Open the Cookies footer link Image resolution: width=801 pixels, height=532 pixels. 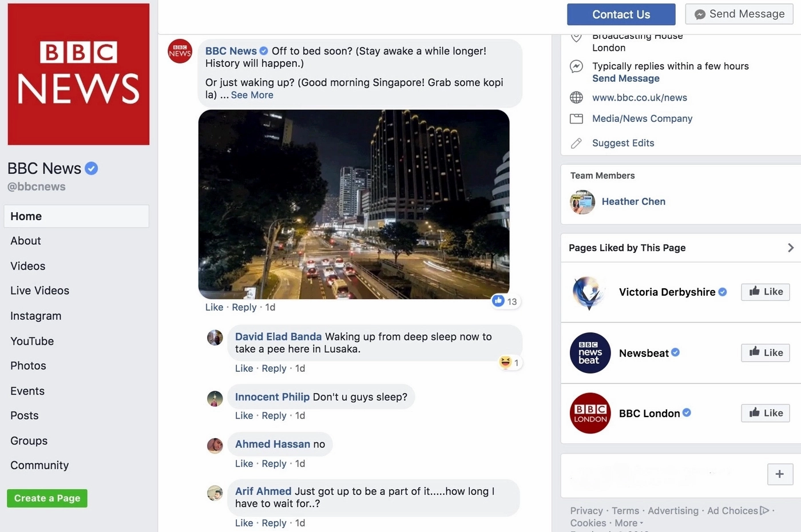click(588, 523)
